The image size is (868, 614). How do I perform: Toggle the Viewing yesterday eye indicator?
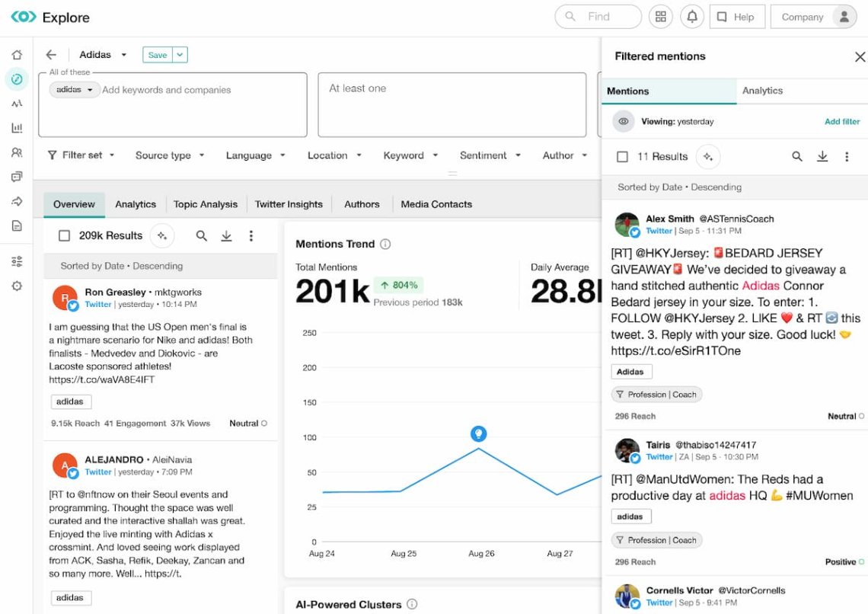pyautogui.click(x=623, y=120)
